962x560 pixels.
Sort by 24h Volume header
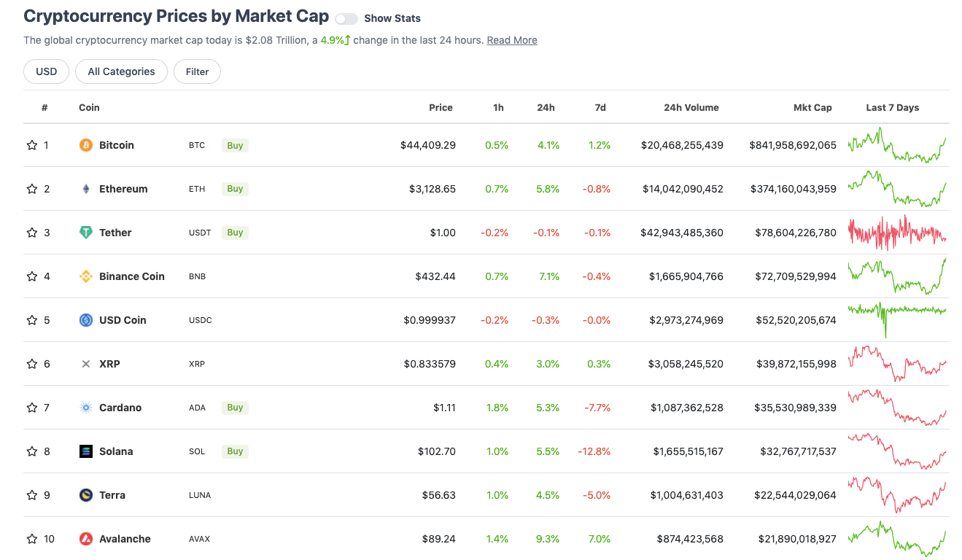click(x=691, y=107)
